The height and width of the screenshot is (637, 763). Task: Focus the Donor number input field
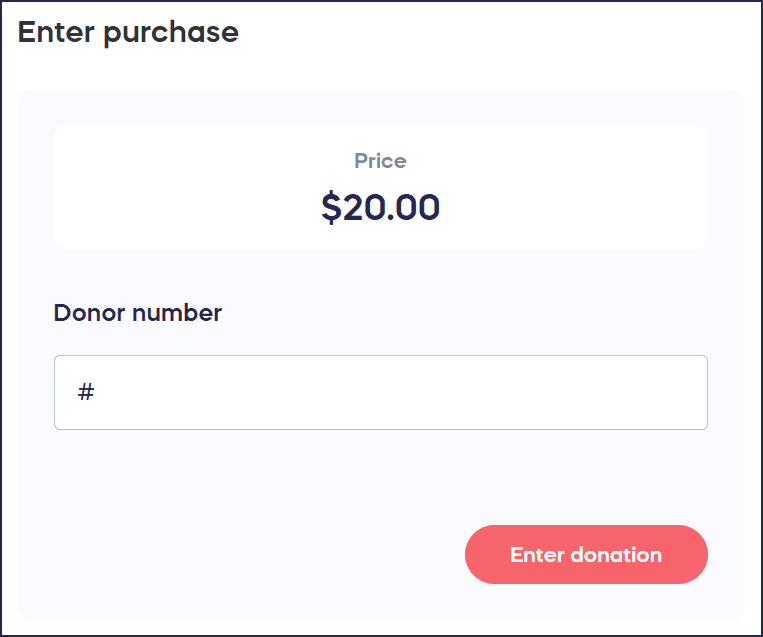pos(380,392)
